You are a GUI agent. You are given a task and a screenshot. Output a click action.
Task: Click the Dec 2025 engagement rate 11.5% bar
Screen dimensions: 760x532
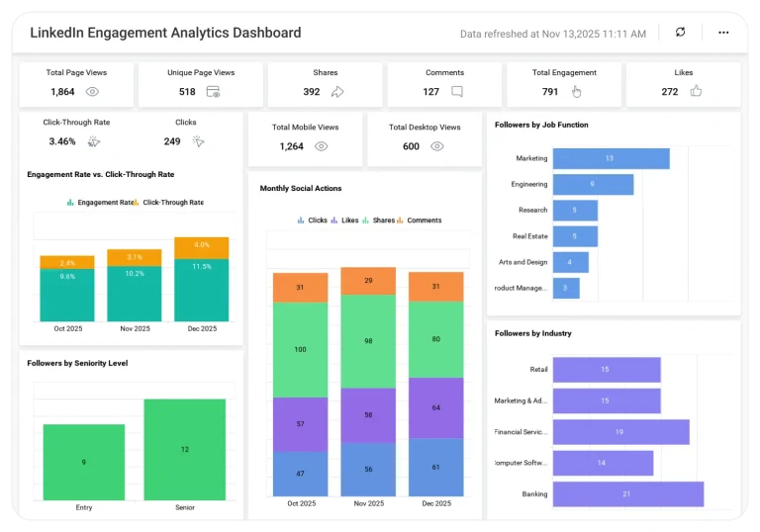click(202, 290)
